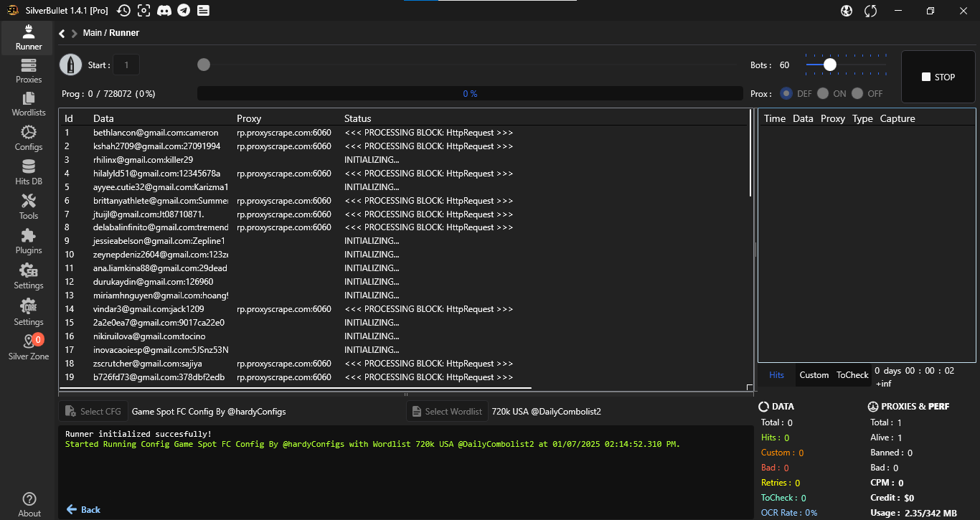Click the Status column header
The height and width of the screenshot is (520, 980).
pos(357,118)
